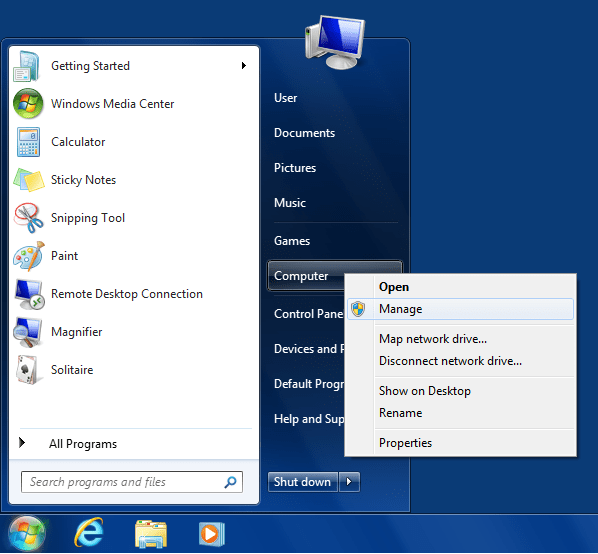Launch Remote Desktop Connection icon
Image resolution: width=598 pixels, height=554 pixels.
point(29,294)
